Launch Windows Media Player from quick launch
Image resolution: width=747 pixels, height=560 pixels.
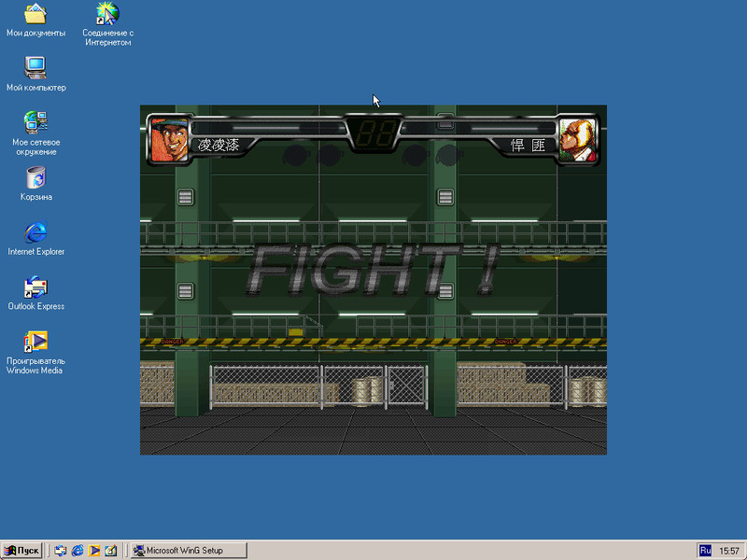click(94, 551)
